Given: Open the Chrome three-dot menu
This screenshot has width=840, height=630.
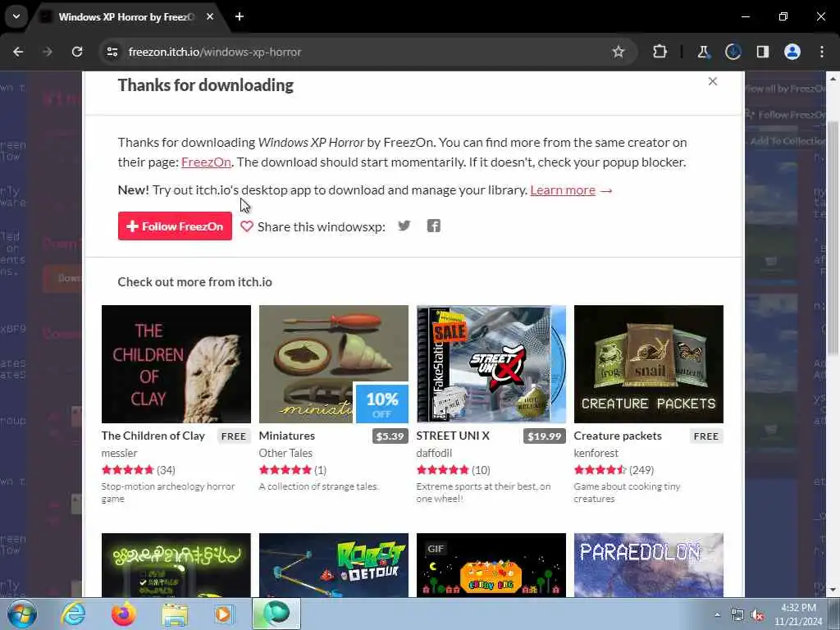Looking at the screenshot, I should 822,52.
